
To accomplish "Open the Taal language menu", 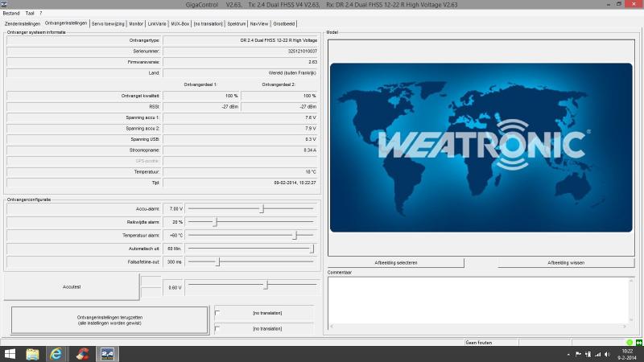I will (x=30, y=13).
